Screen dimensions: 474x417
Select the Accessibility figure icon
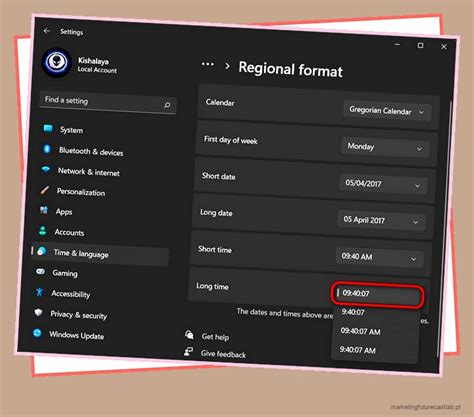click(x=39, y=292)
